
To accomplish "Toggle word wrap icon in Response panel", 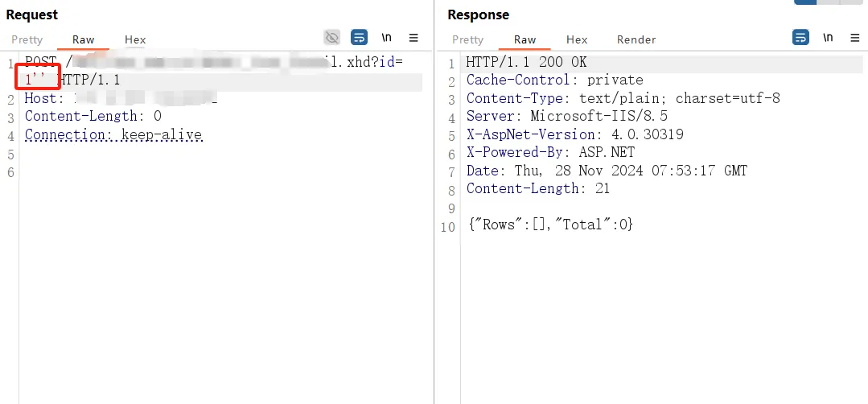I will point(800,38).
